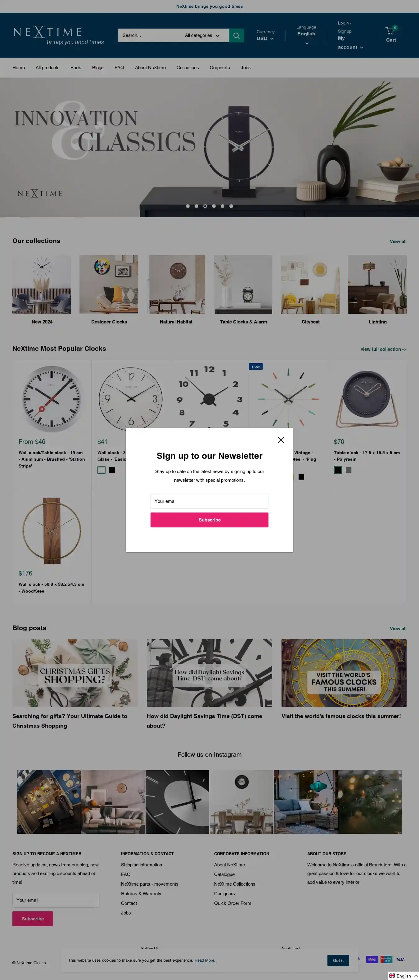419x980 pixels.
Task: Close the newsletter popup with X
Action: click(x=281, y=440)
